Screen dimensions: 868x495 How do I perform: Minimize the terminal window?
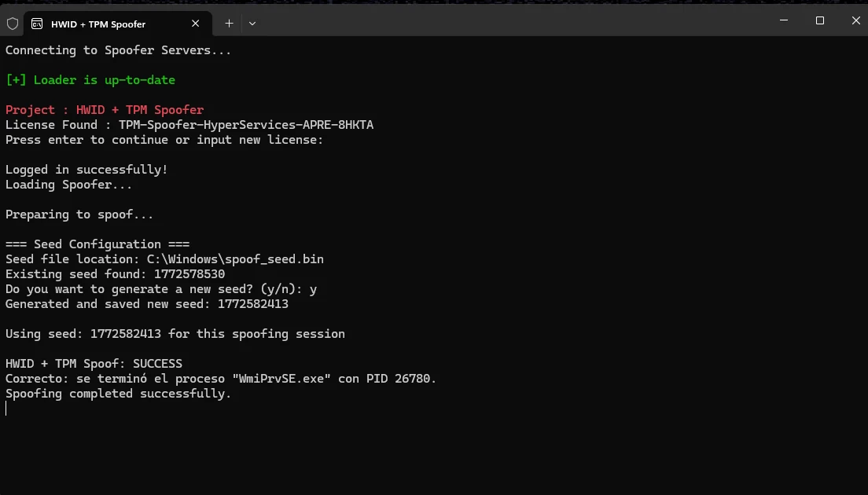pos(783,20)
